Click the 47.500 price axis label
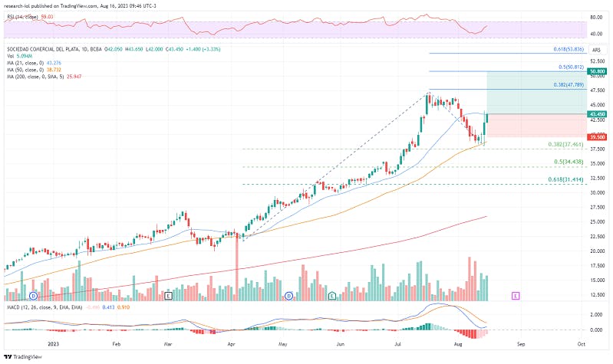Image resolution: width=613 pixels, height=364 pixels. (598, 90)
